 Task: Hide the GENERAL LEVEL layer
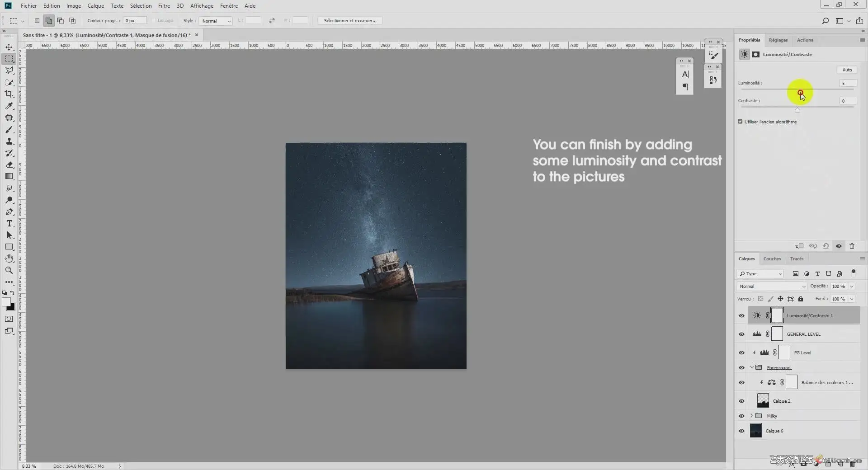click(x=741, y=334)
